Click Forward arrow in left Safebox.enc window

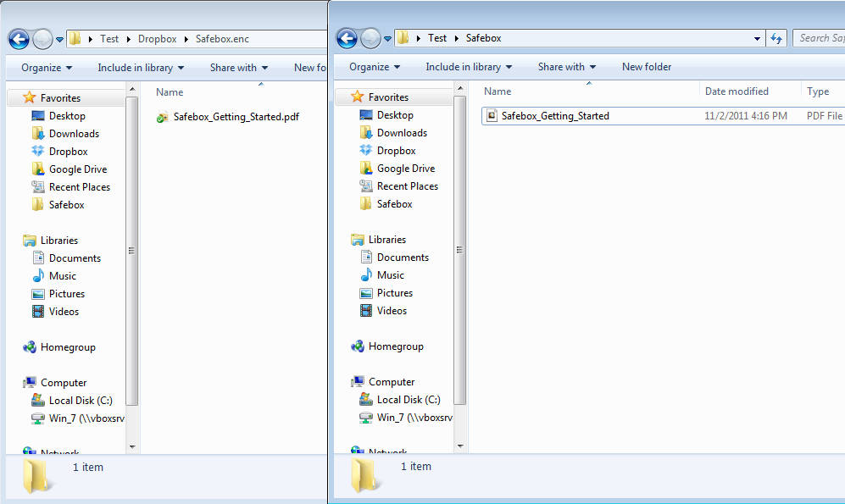[42, 39]
